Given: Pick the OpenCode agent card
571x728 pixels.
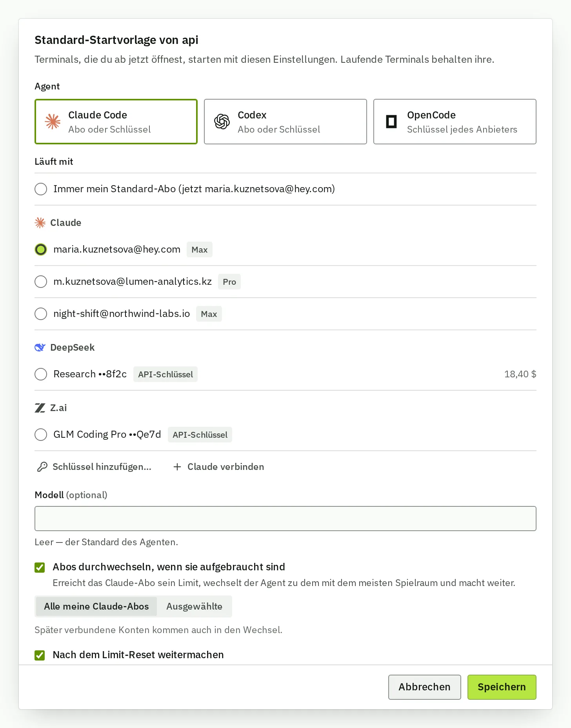Looking at the screenshot, I should click(455, 122).
